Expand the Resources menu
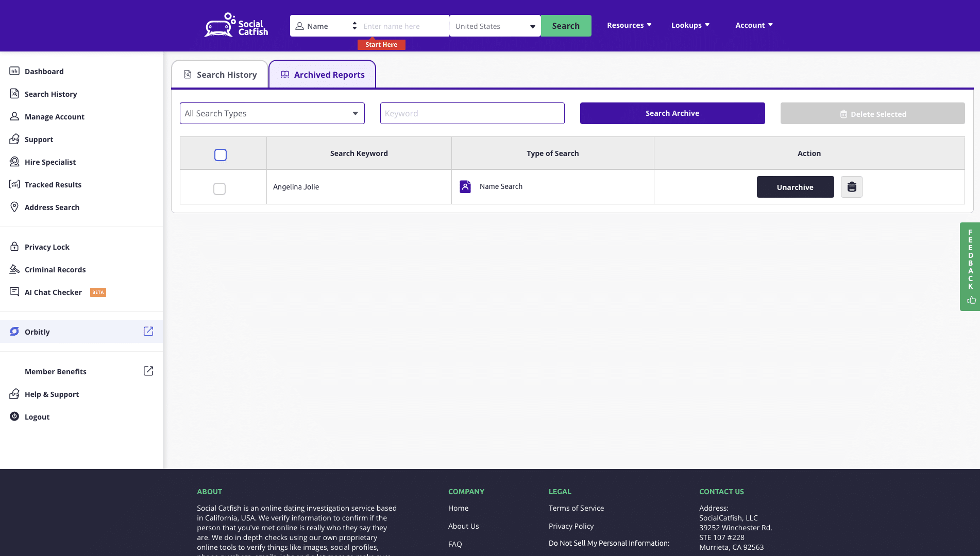980x556 pixels. tap(629, 25)
